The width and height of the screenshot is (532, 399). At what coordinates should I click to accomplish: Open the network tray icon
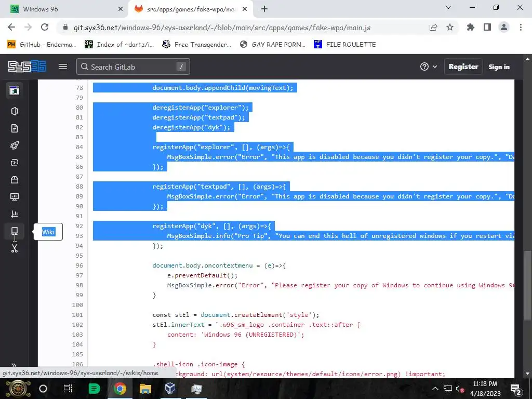[448, 389]
